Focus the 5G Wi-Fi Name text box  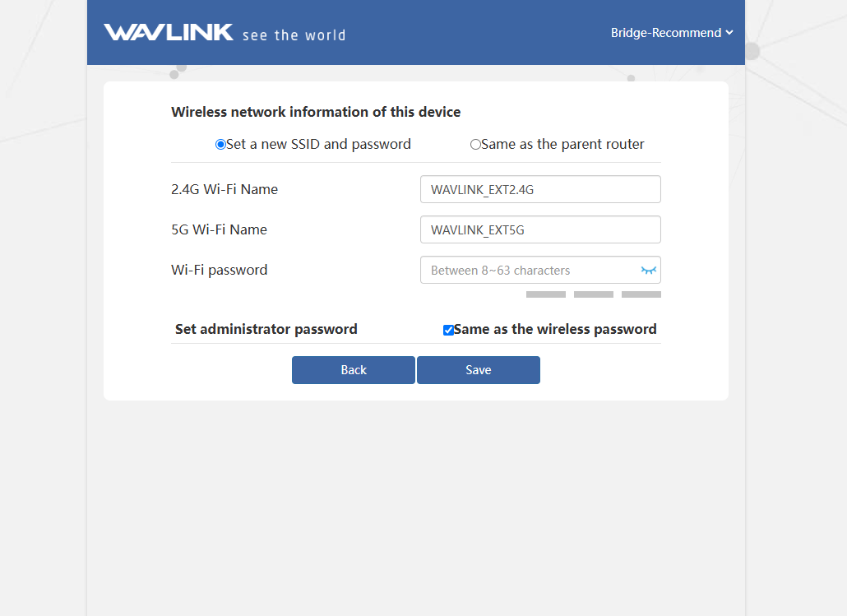point(539,229)
